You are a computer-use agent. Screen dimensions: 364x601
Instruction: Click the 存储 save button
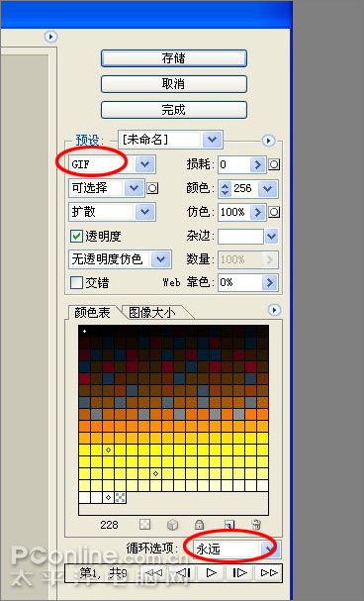pos(174,58)
